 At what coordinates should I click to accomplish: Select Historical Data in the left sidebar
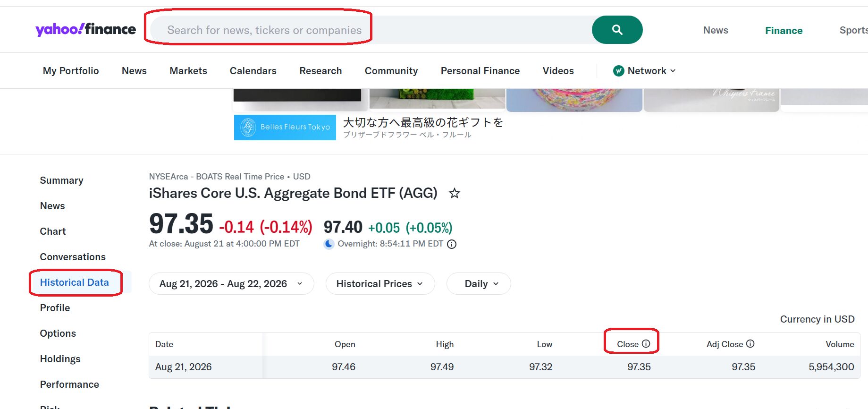coord(75,282)
